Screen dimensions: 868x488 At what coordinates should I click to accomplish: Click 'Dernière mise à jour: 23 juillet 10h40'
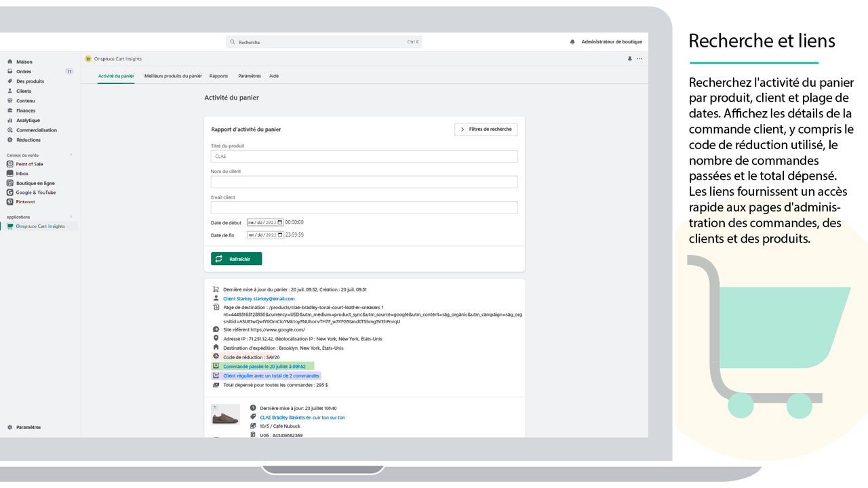(298, 408)
